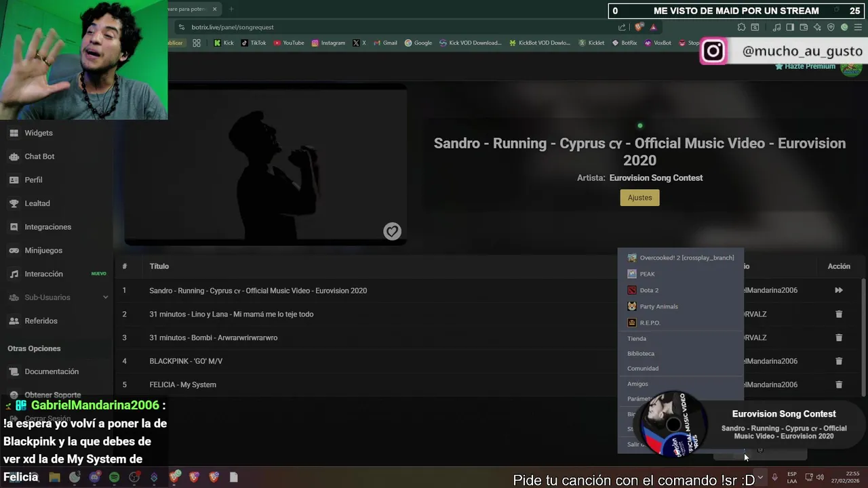Skip the Sandro - Running song

[839, 290]
